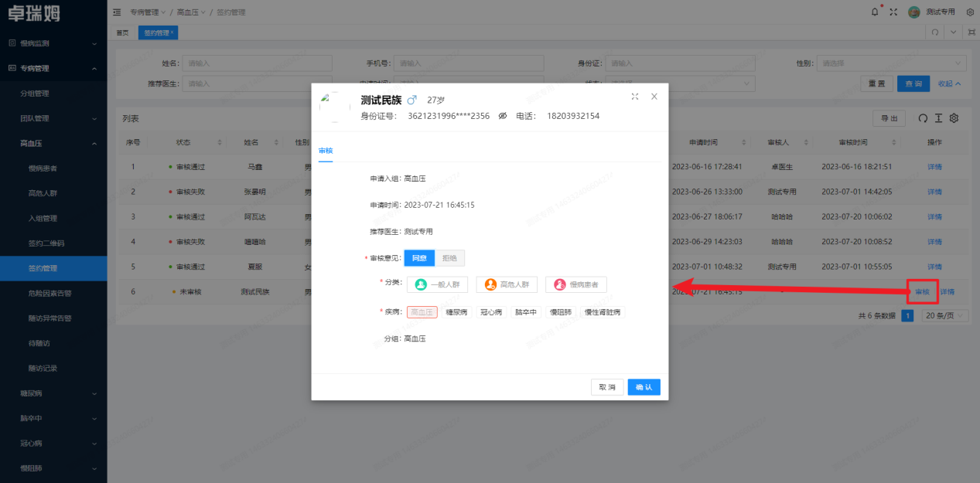Choose 慢病患者 classification
The height and width of the screenshot is (483, 980).
[575, 284]
